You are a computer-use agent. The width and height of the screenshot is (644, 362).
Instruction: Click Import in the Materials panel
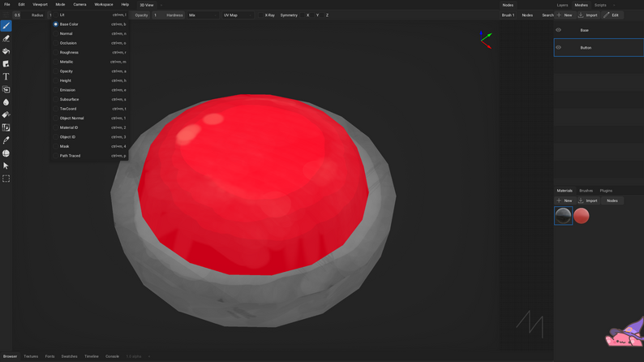pos(588,200)
